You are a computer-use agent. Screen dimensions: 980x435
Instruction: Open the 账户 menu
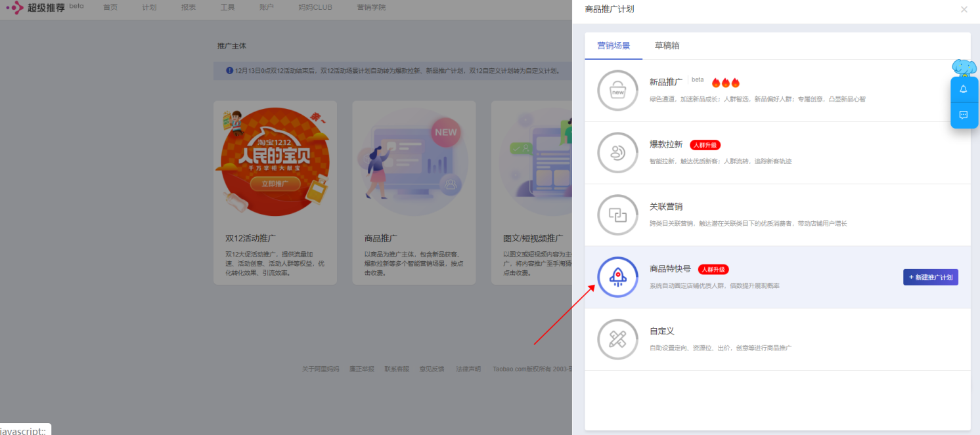coord(267,9)
